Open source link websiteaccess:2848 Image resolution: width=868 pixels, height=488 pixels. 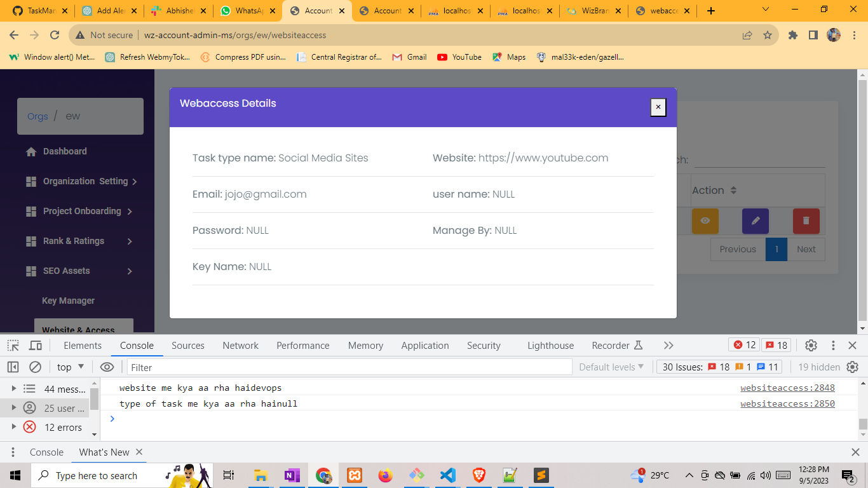787,388
